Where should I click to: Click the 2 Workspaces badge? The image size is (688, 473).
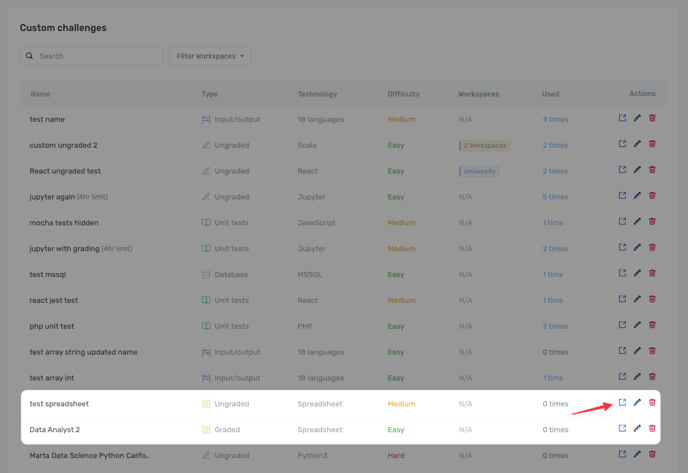coord(484,145)
